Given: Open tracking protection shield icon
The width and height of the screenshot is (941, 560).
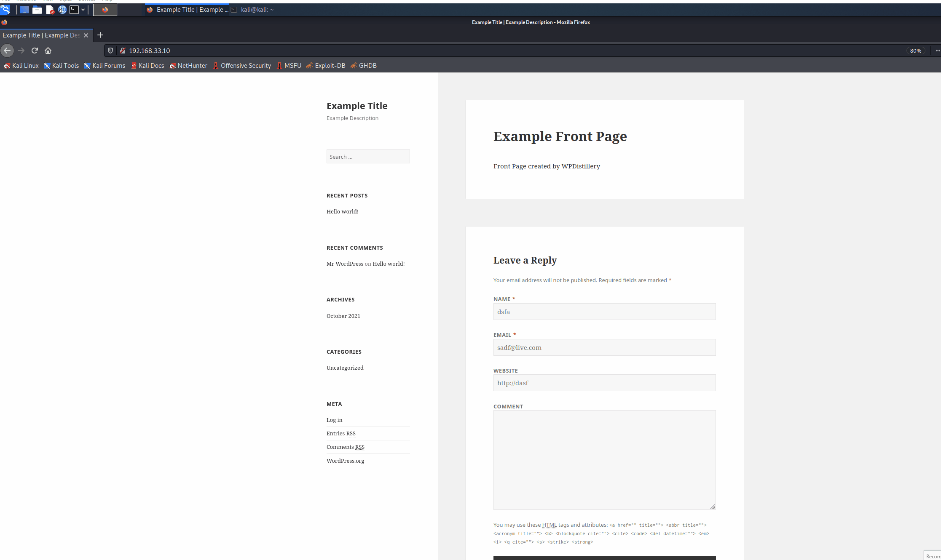Looking at the screenshot, I should click(x=110, y=51).
